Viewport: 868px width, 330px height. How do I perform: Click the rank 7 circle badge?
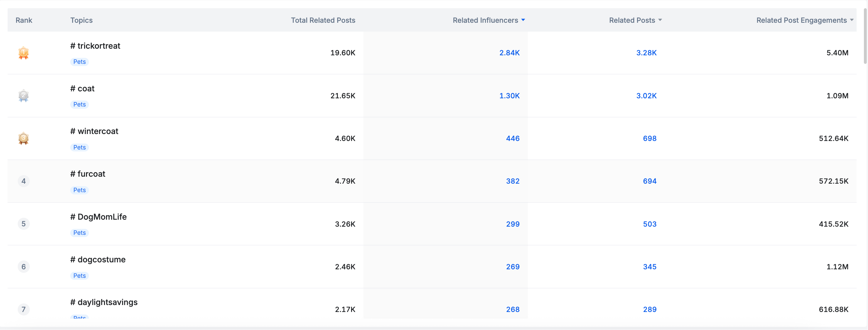(23, 309)
